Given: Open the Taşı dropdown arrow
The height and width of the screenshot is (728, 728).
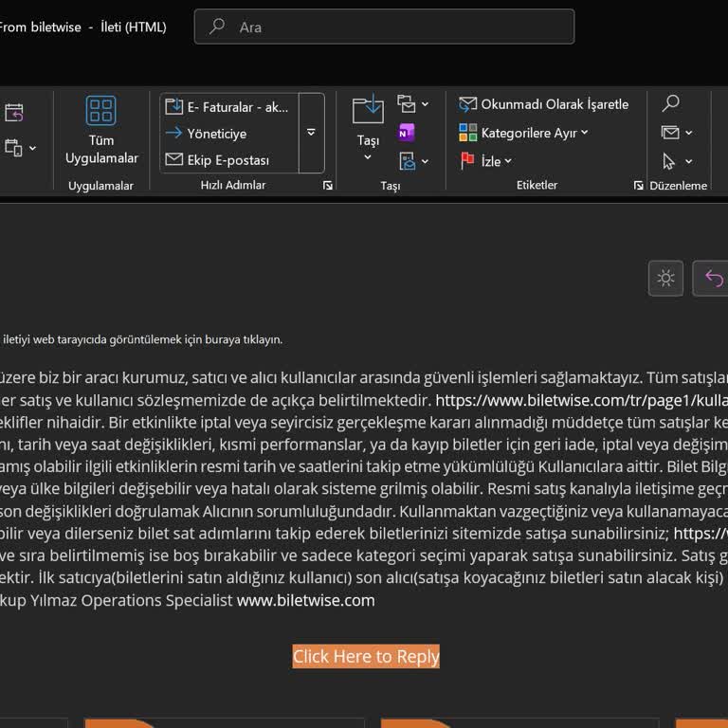Looking at the screenshot, I should point(368,157).
